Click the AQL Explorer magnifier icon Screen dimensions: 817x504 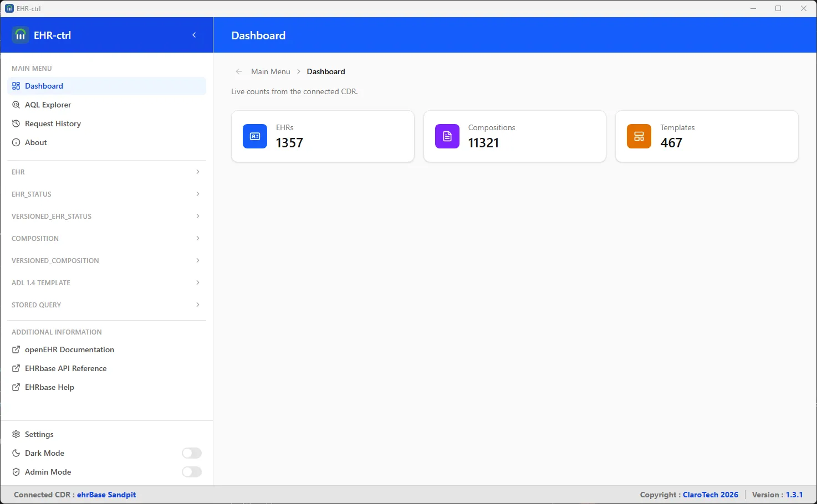16,105
